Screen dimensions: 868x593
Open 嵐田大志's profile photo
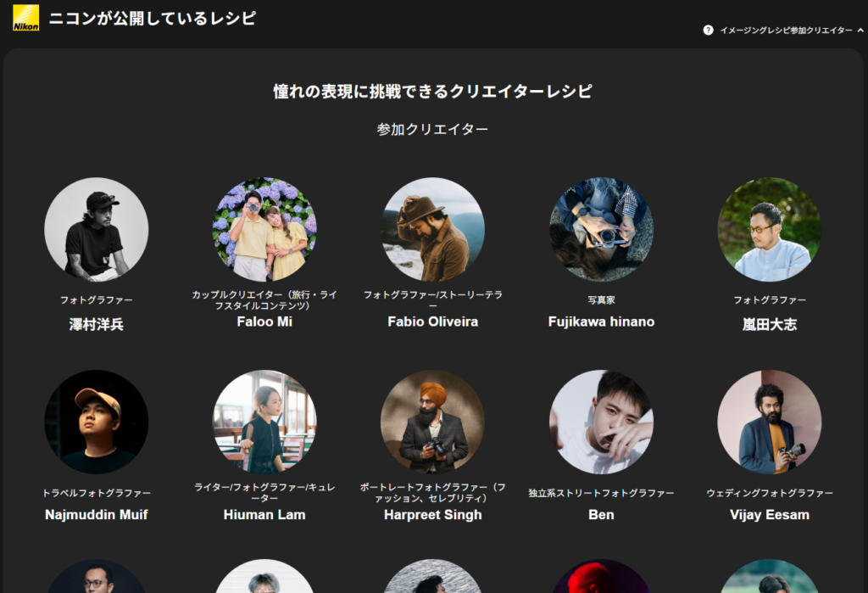[x=769, y=229]
